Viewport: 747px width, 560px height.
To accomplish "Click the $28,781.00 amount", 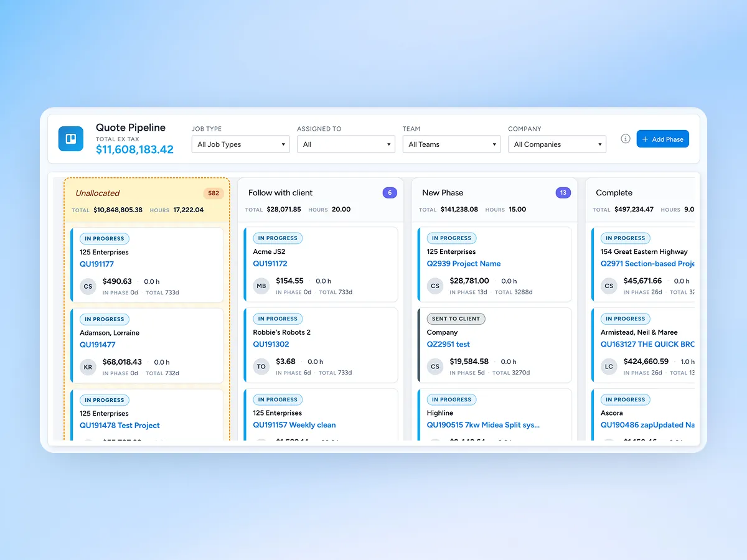I will 469,281.
